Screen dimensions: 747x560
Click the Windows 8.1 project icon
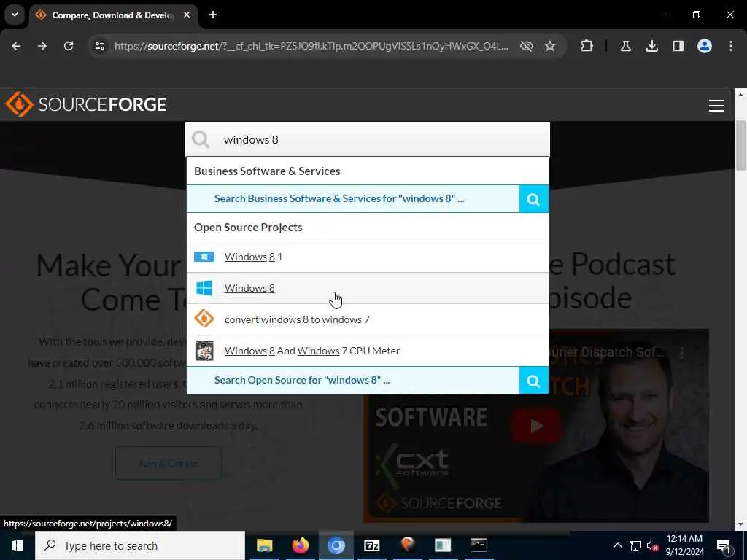[204, 257]
